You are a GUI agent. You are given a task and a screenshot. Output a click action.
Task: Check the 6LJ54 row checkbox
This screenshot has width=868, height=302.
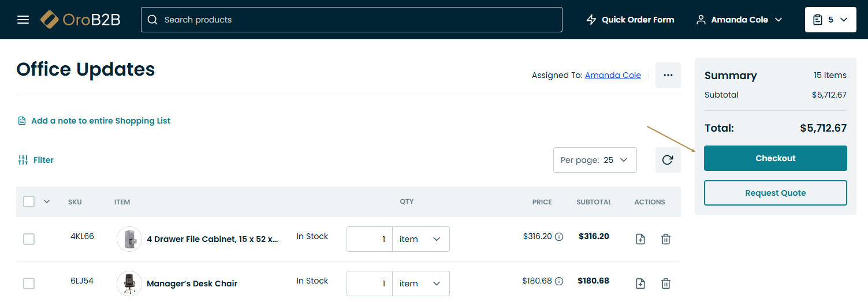point(29,284)
